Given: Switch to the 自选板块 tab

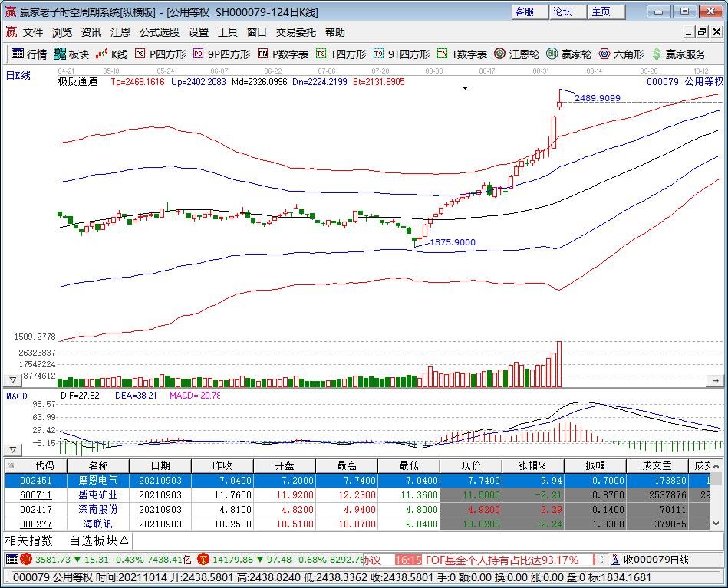Looking at the screenshot, I should point(93,540).
